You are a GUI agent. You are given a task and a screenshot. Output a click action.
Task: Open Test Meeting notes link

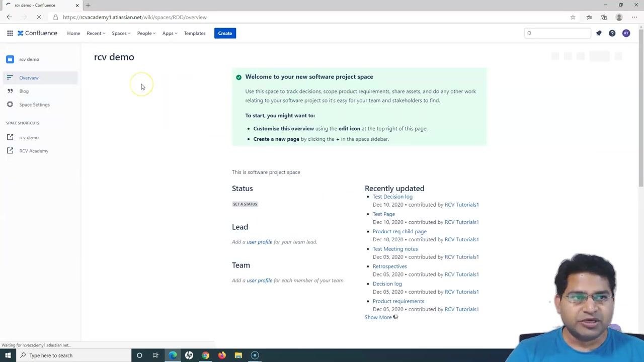(395, 249)
